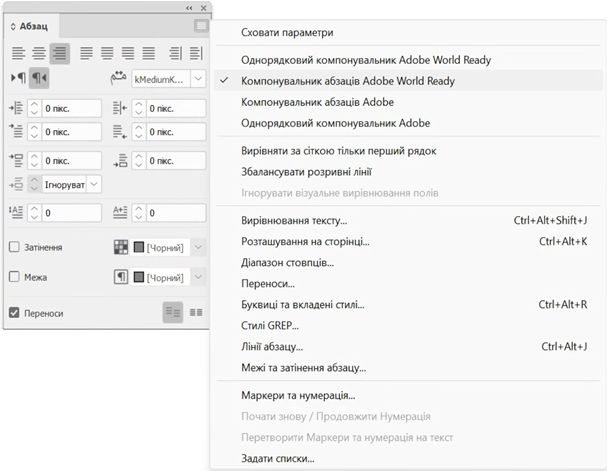
Task: Align paragraph text left
Action: [18, 53]
